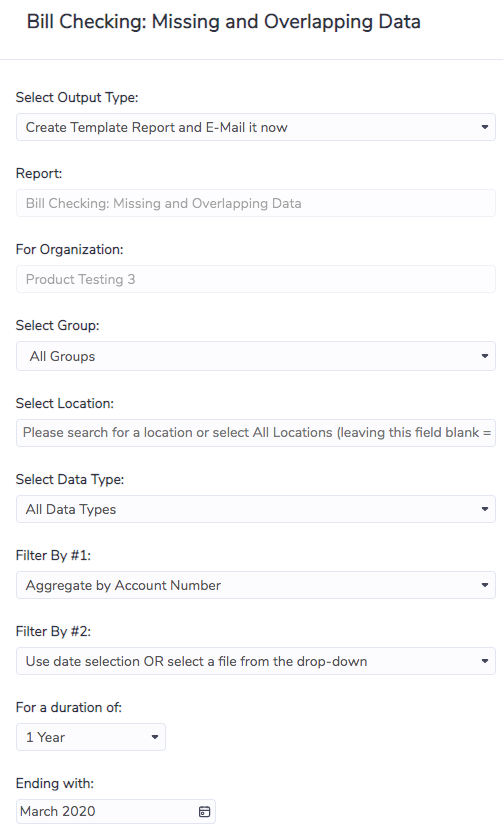
Task: Click the Product Testing 3 organization field
Action: pos(256,279)
